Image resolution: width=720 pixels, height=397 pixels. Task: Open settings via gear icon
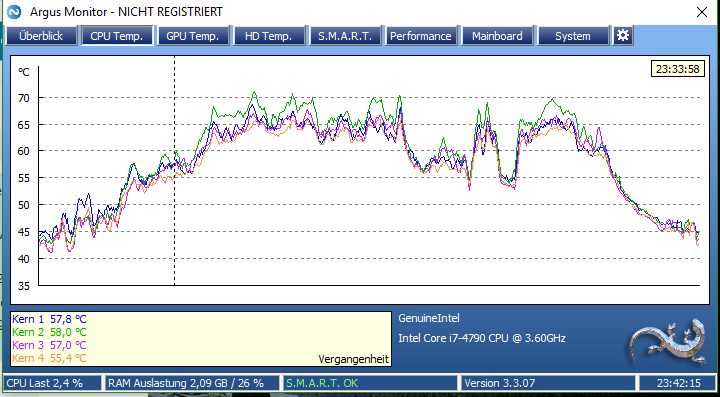[x=623, y=36]
